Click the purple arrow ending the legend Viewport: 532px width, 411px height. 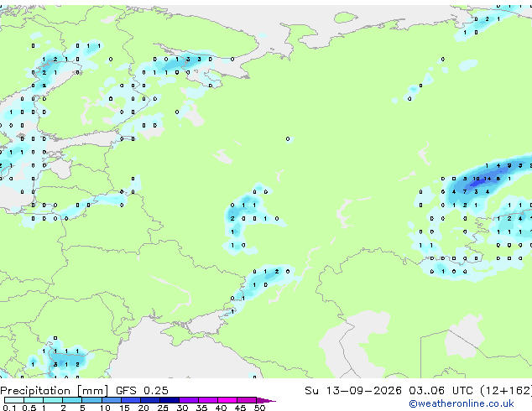point(266,400)
